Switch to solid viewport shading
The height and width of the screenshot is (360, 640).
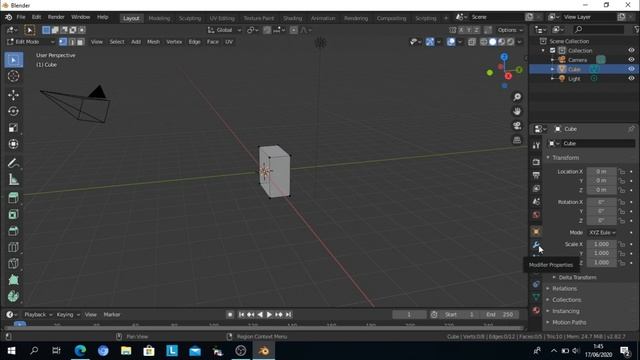pyautogui.click(x=493, y=42)
